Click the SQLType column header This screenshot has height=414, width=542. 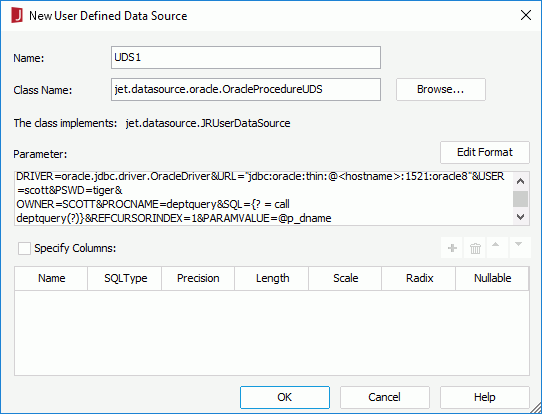point(125,278)
